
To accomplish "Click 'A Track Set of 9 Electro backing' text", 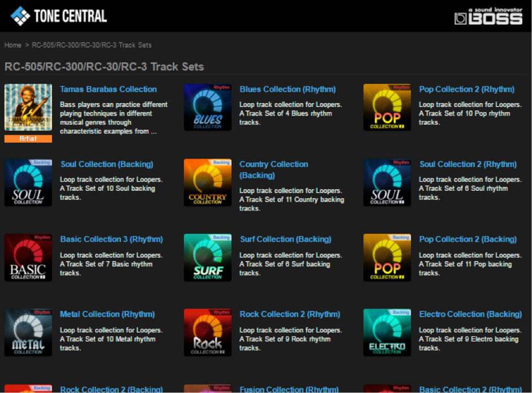I will coord(469,339).
